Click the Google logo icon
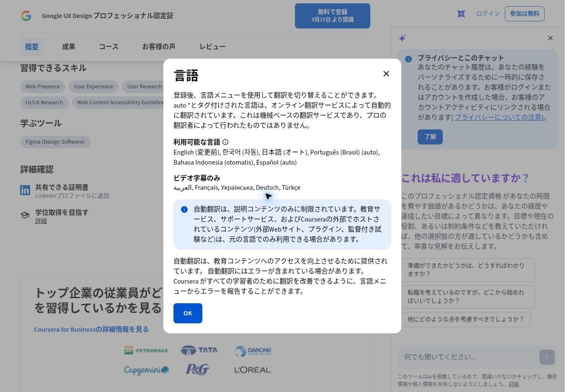This screenshot has height=392, width=571. 26,16
